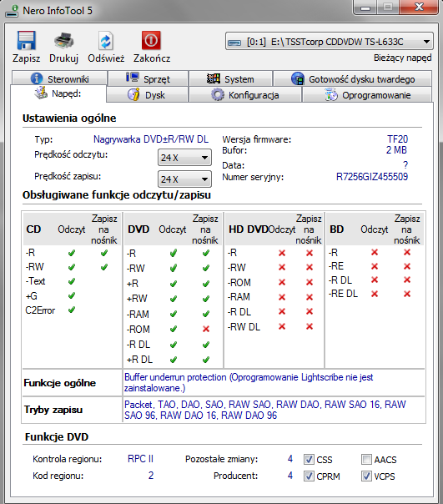This screenshot has height=504, width=443.
Task: Click CD -RW write green checkmark
Action: pos(103,267)
